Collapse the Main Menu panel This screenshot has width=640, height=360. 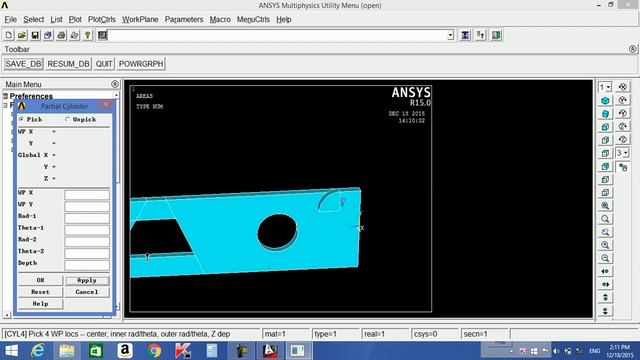click(x=115, y=84)
